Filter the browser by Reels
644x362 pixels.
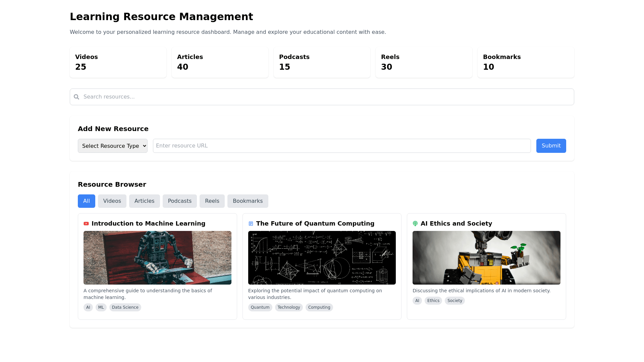[212, 201]
